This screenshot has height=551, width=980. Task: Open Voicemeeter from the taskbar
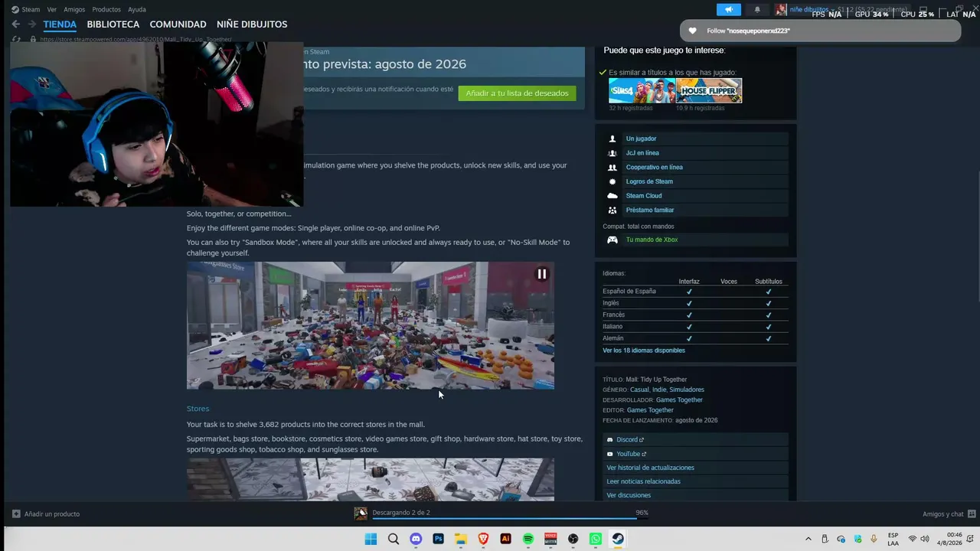pos(550,539)
